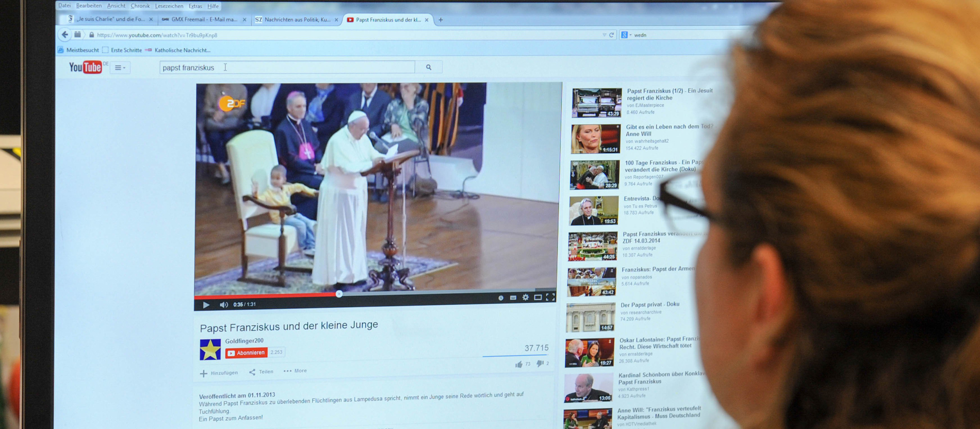
Task: Click the video time display "0:35 / 1:31"
Action: [244, 304]
